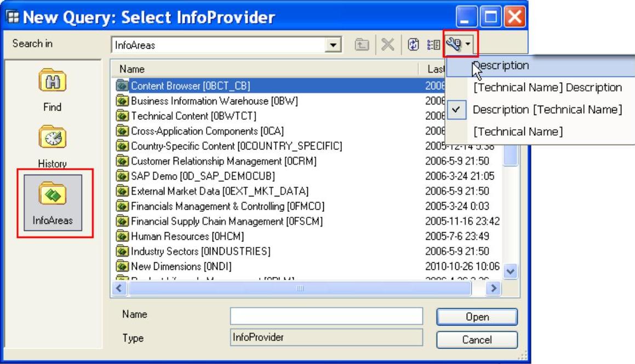This screenshot has width=635, height=364.
Task: Select Technical Content [0BWTCT] row
Action: [279, 115]
